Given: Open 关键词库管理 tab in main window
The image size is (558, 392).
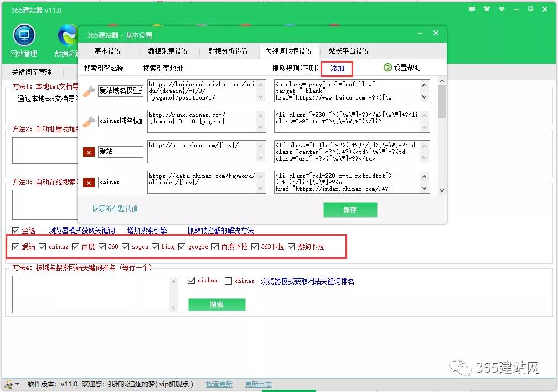Looking at the screenshot, I should point(32,72).
